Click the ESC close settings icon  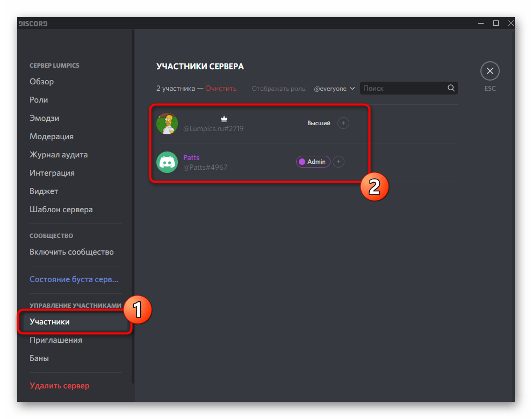pyautogui.click(x=490, y=71)
